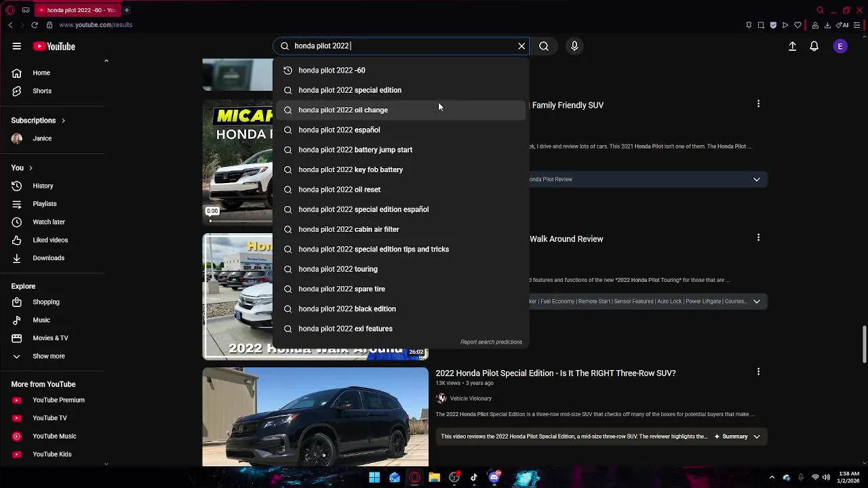Image resolution: width=868 pixels, height=488 pixels.
Task: Click the YouTube logo
Action: point(54,46)
